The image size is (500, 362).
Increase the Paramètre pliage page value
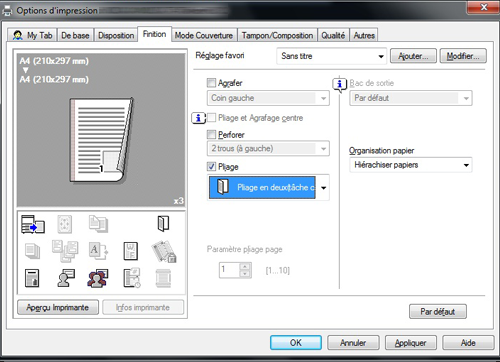click(245, 266)
